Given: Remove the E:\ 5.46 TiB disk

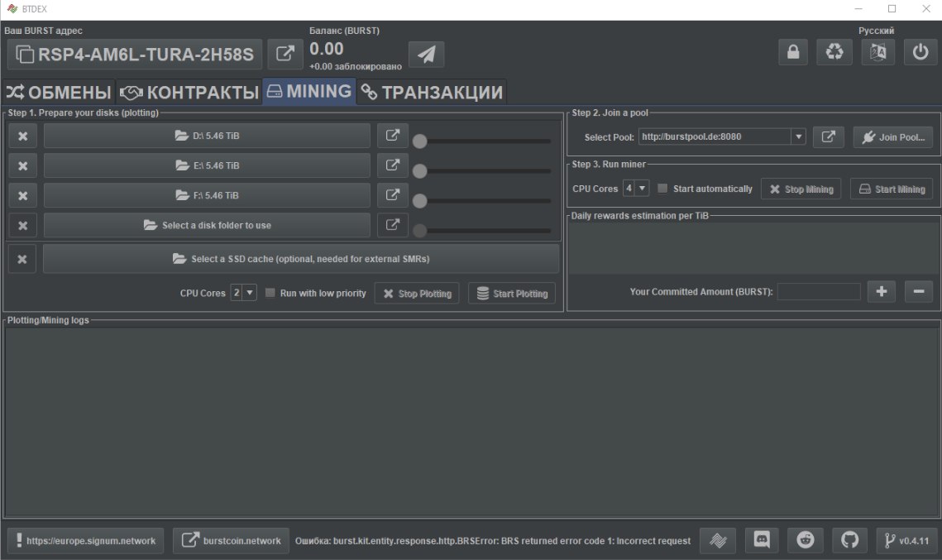Looking at the screenshot, I should tap(23, 165).
